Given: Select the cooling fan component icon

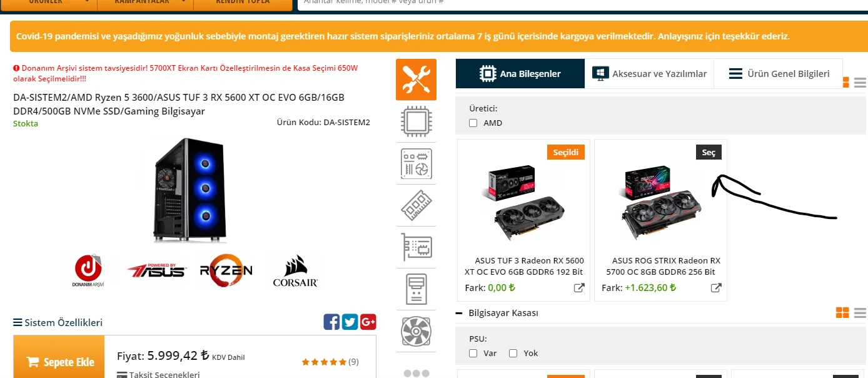Looking at the screenshot, I should 416,331.
